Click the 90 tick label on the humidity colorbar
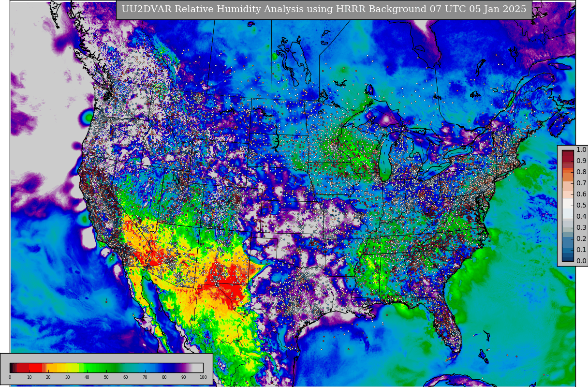The image size is (588, 387). 184,377
